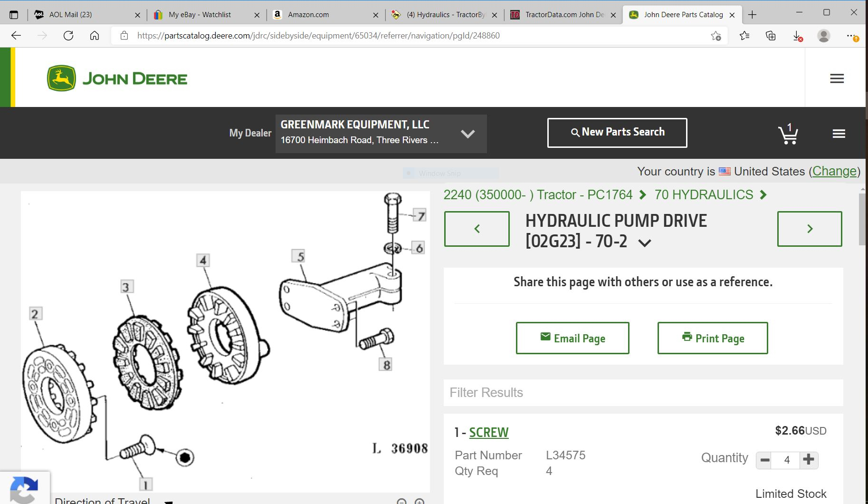
Task: Switch to the Amazon.com tab
Action: coord(325,15)
